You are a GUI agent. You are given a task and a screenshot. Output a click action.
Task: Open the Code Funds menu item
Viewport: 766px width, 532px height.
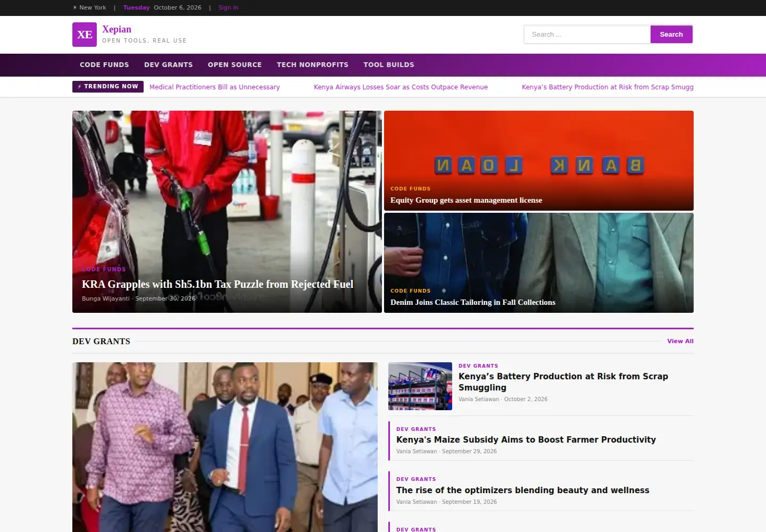click(104, 65)
